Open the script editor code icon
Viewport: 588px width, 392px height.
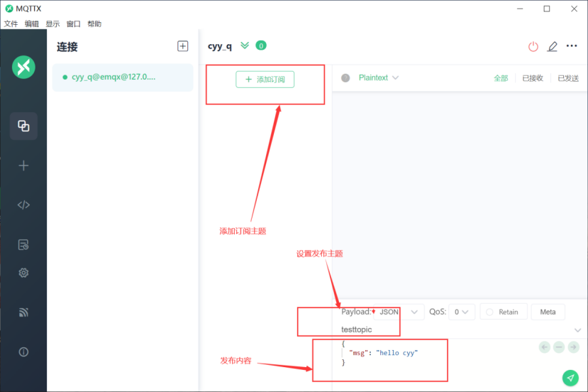click(23, 205)
